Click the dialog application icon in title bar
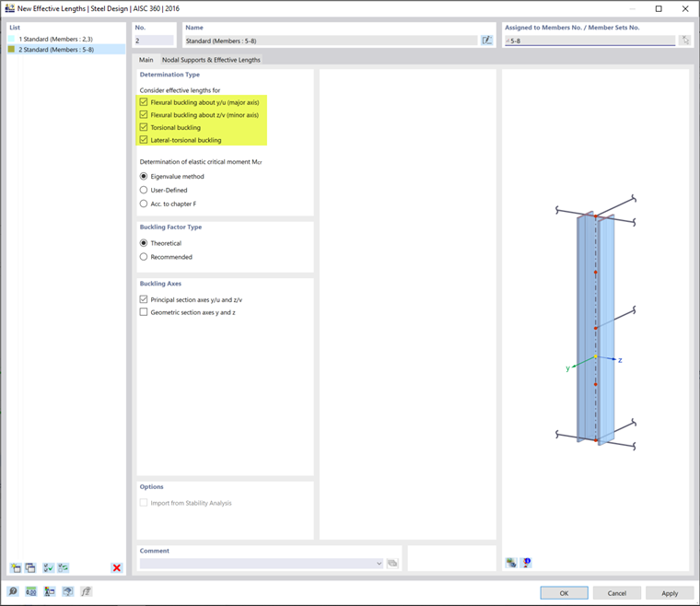Screen dimensions: 700x606 click(x=9, y=8)
